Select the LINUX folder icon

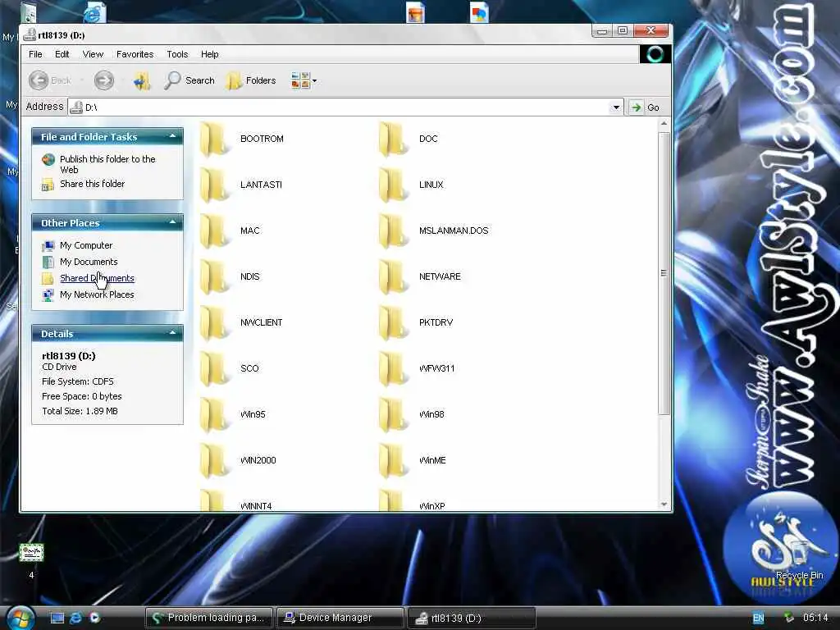pyautogui.click(x=393, y=185)
